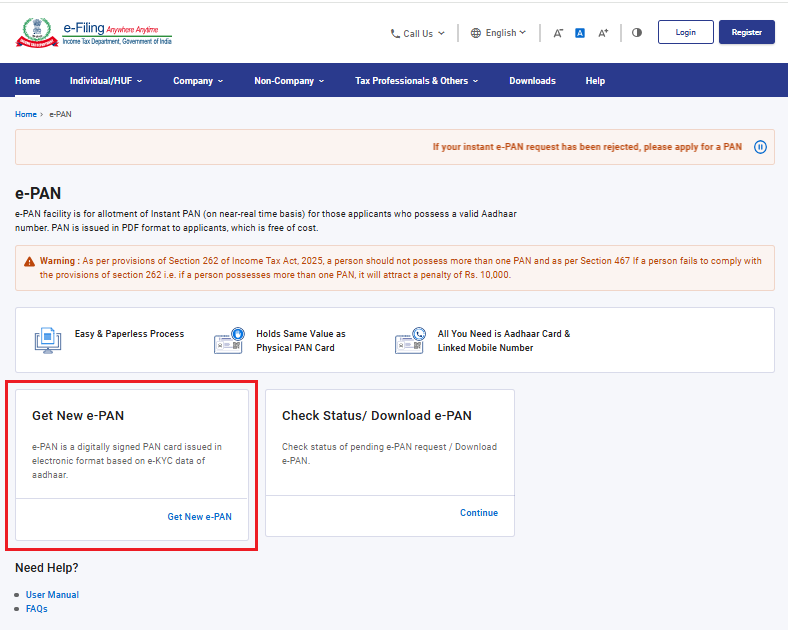The width and height of the screenshot is (788, 630).
Task: Decrease font size with A- icon
Action: (558, 33)
